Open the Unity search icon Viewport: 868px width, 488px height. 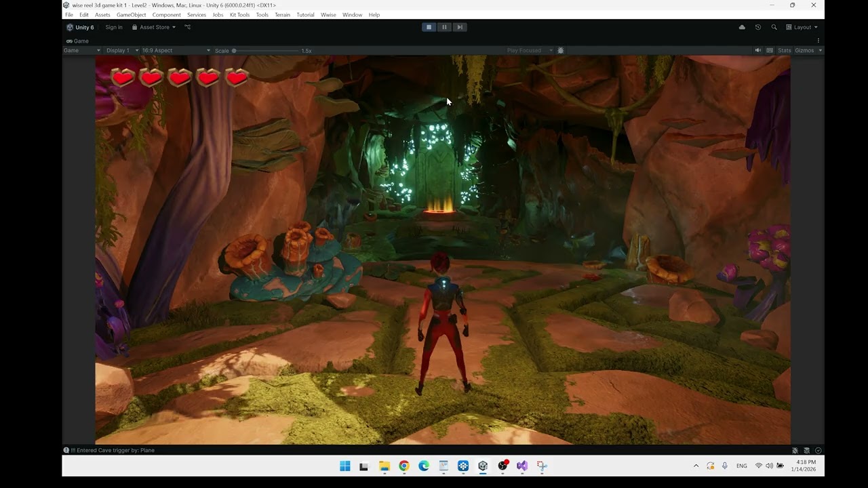point(774,27)
